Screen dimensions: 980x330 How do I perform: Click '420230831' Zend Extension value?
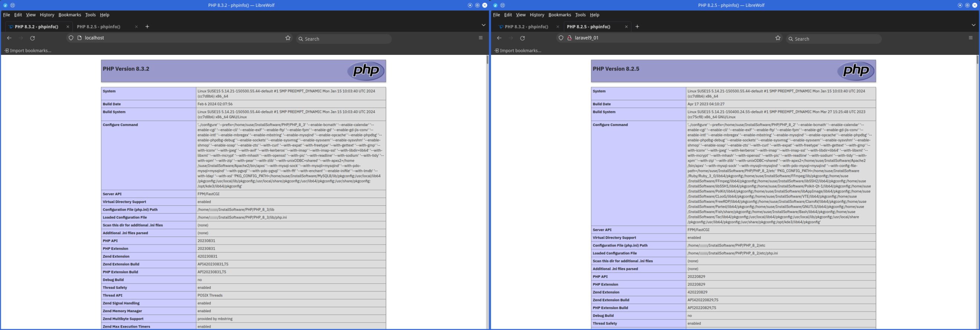click(x=208, y=257)
